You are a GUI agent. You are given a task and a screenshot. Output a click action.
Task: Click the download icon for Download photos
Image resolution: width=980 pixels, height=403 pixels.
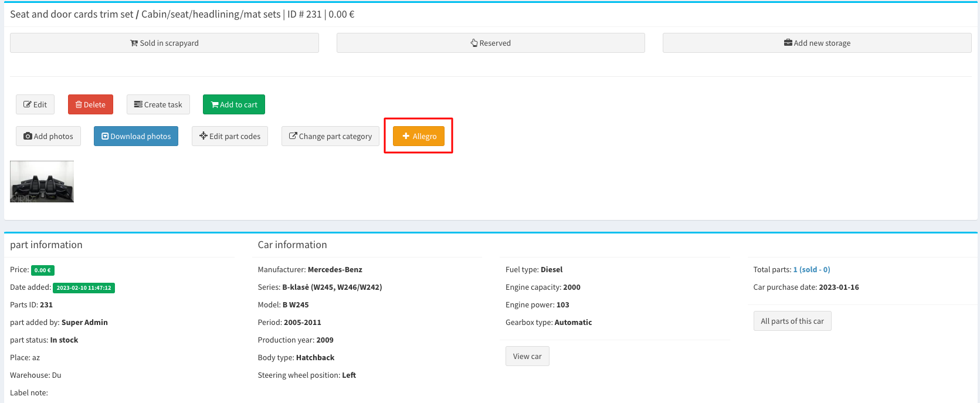[x=105, y=136]
